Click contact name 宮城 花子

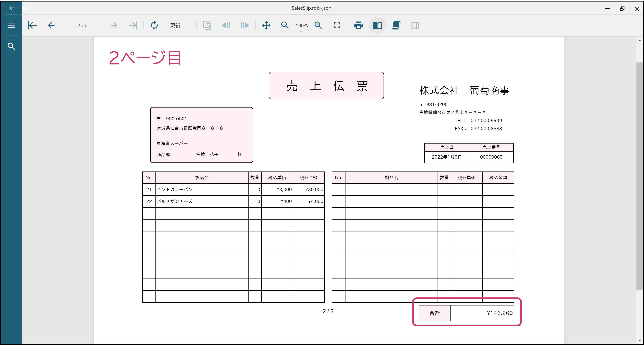point(207,155)
